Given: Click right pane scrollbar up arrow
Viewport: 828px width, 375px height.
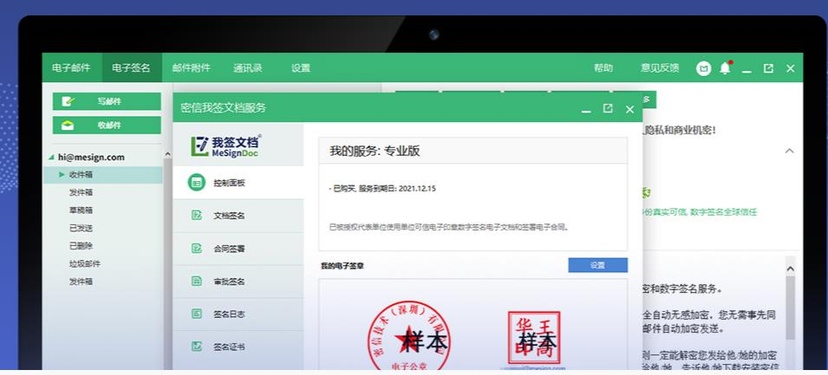Looking at the screenshot, I should pyautogui.click(x=790, y=268).
